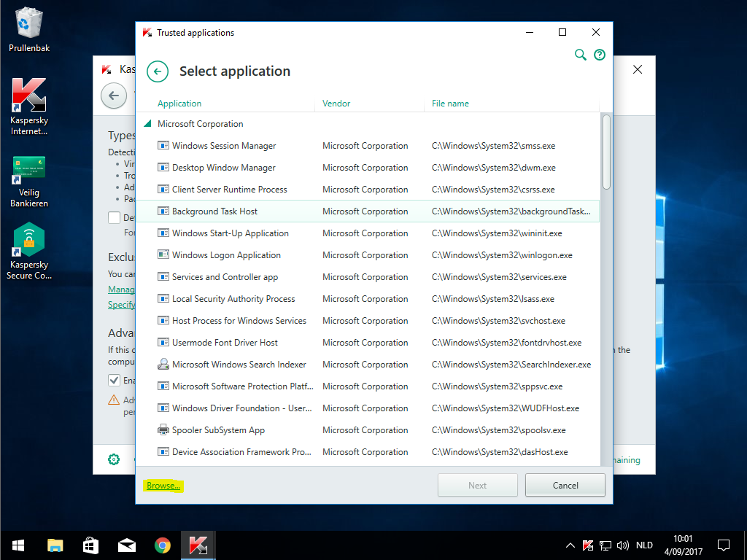Open the Kaspersky Internet Security desktop shortcut
Image resolution: width=747 pixels, height=560 pixels.
[x=29, y=106]
